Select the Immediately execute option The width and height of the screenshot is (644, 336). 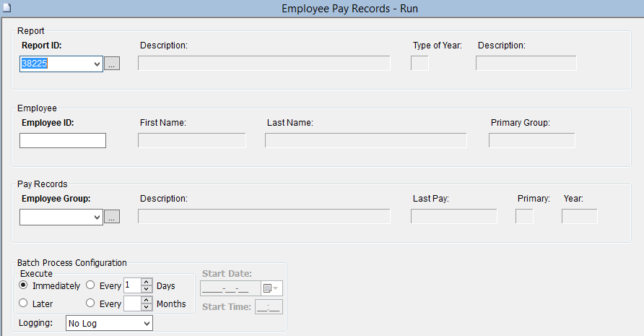click(23, 285)
